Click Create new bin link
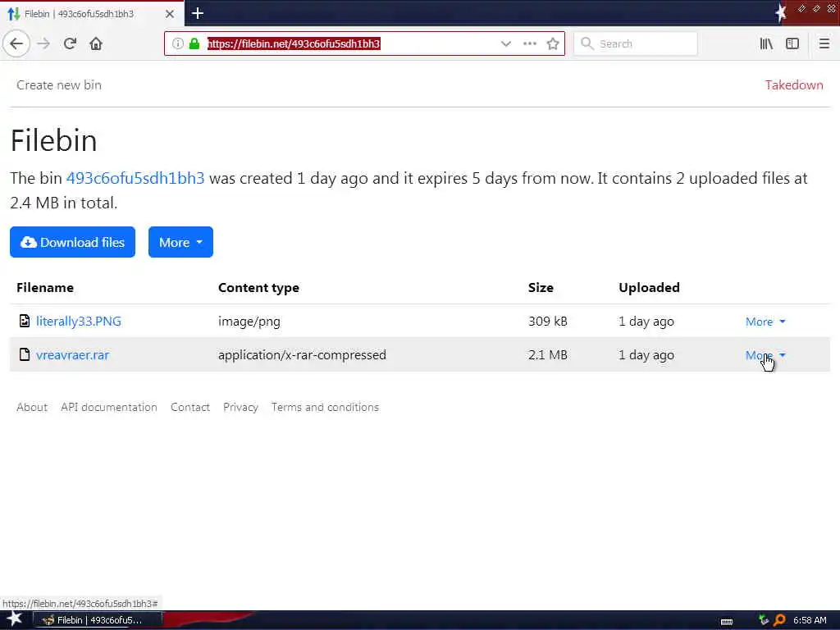840x630 pixels. click(59, 85)
